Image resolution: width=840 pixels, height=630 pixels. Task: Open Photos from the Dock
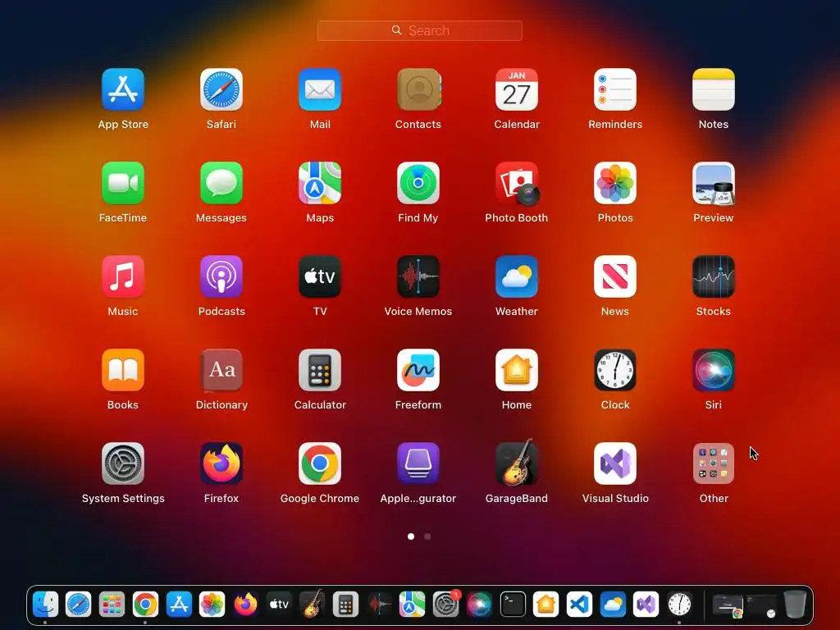pyautogui.click(x=212, y=605)
